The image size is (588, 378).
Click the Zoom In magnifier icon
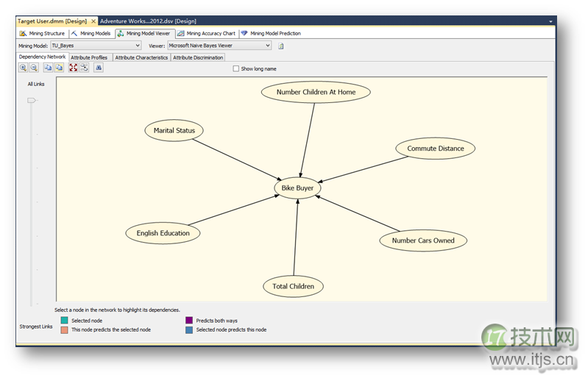pyautogui.click(x=23, y=68)
